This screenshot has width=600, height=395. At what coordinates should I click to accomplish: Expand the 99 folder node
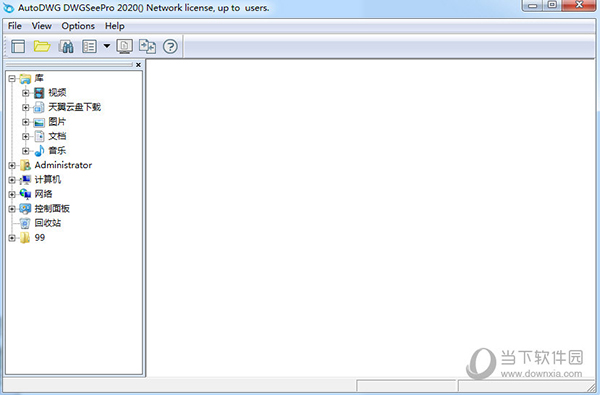tap(12, 238)
